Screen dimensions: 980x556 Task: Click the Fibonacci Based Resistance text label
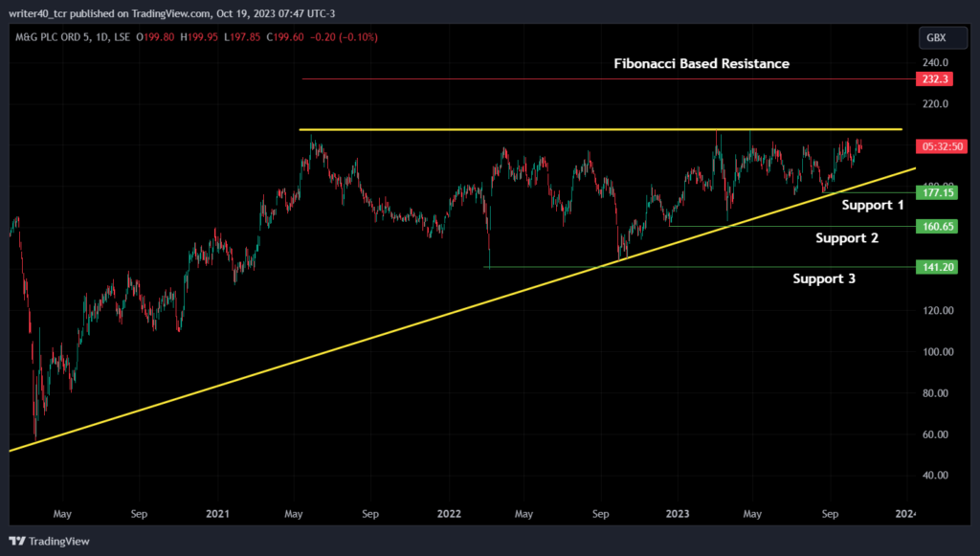702,64
